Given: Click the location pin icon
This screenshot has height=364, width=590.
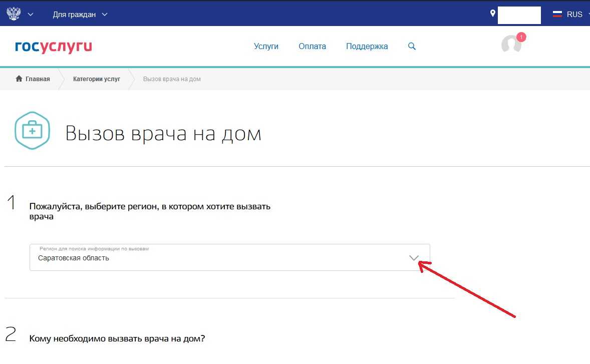Looking at the screenshot, I should pos(492,14).
